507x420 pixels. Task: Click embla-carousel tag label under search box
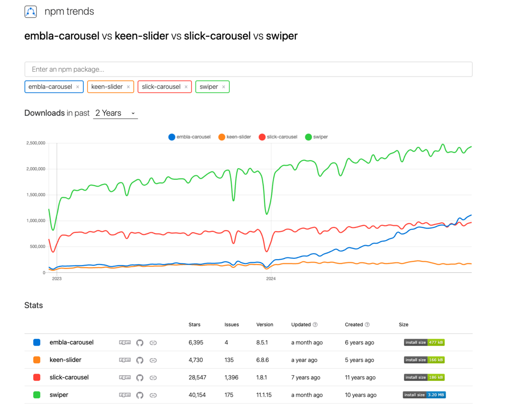point(50,87)
